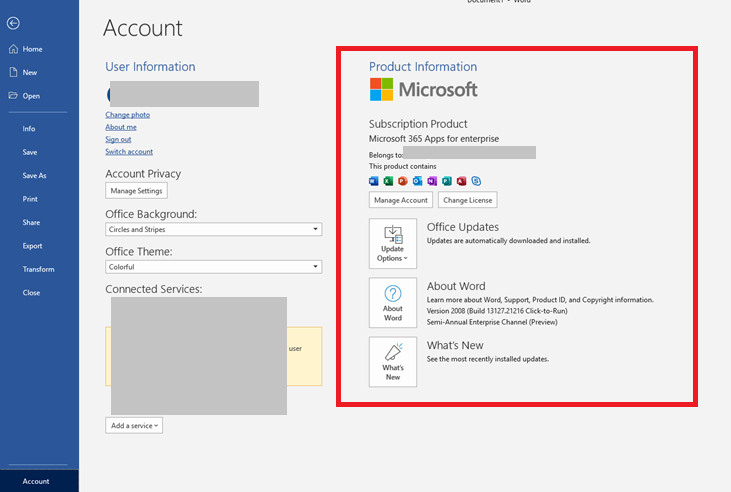This screenshot has width=731, height=492.
Task: Open the Add a service dropdown
Action: 134,425
